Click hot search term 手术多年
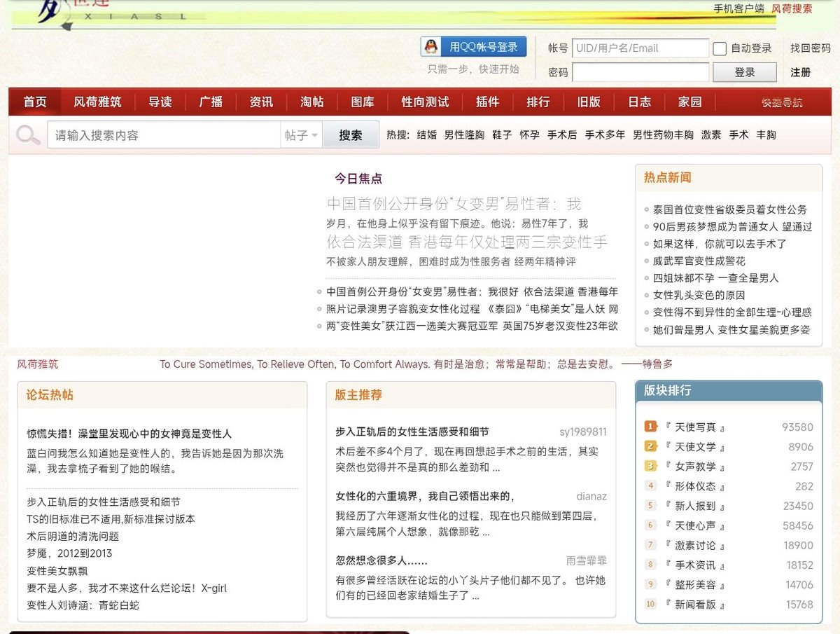 [x=605, y=135]
